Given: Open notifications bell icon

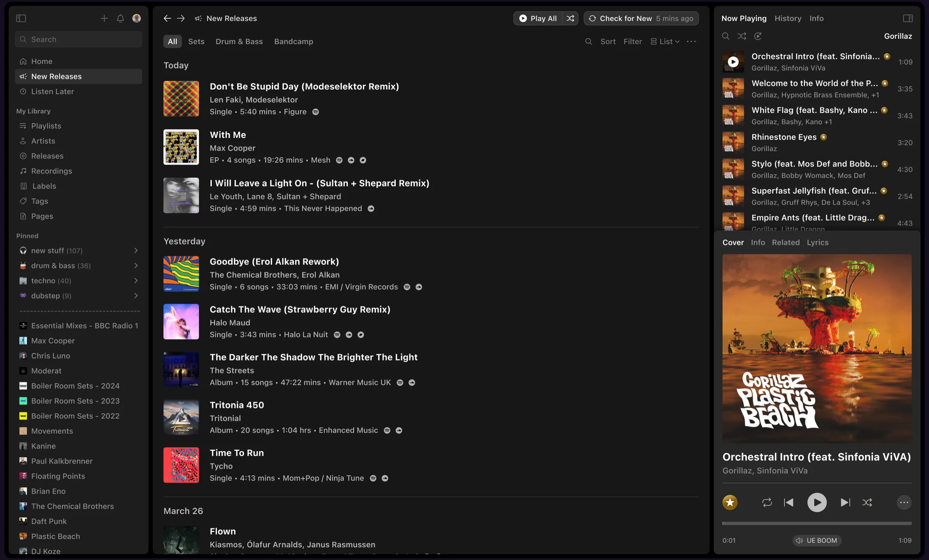Looking at the screenshot, I should (x=120, y=18).
